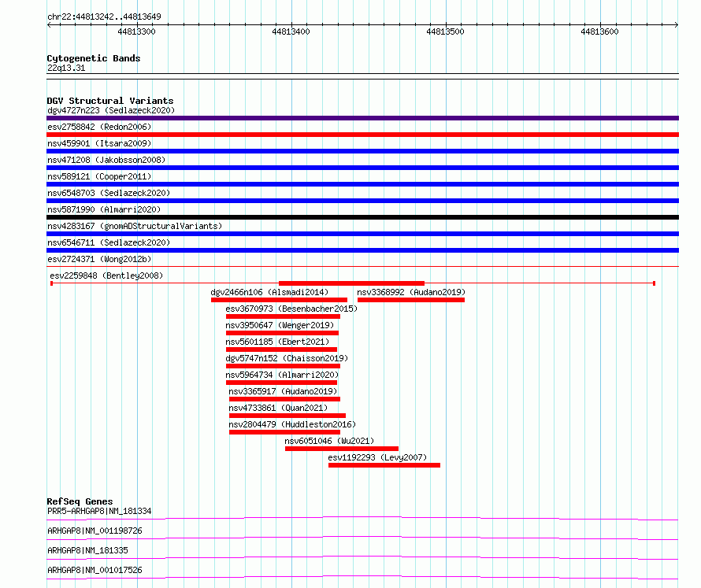Select nsv3950647 (Wenger2019) label

pyautogui.click(x=280, y=325)
